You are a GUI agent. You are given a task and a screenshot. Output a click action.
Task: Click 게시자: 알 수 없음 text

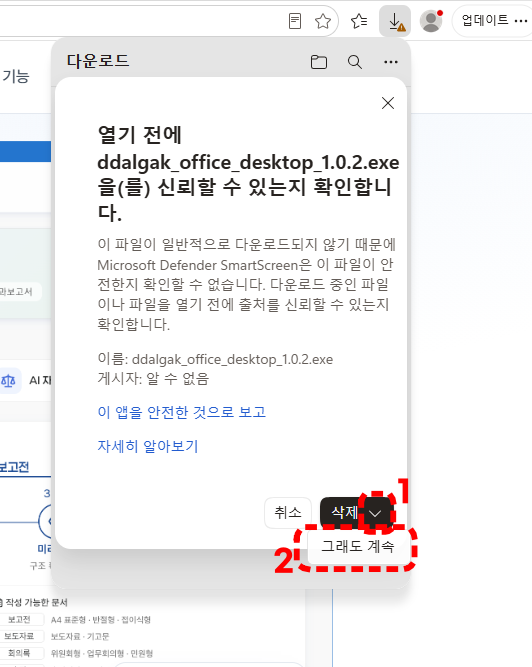point(153,378)
